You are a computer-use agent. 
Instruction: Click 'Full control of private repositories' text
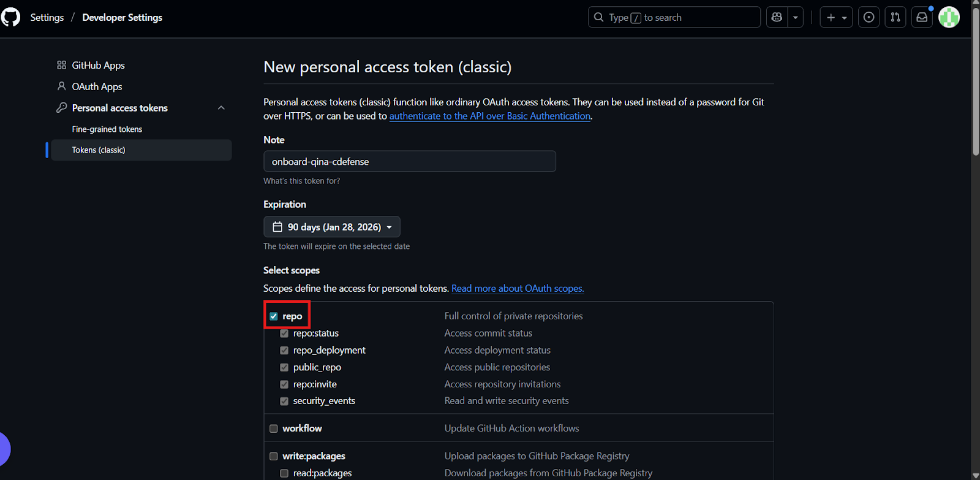[513, 316]
